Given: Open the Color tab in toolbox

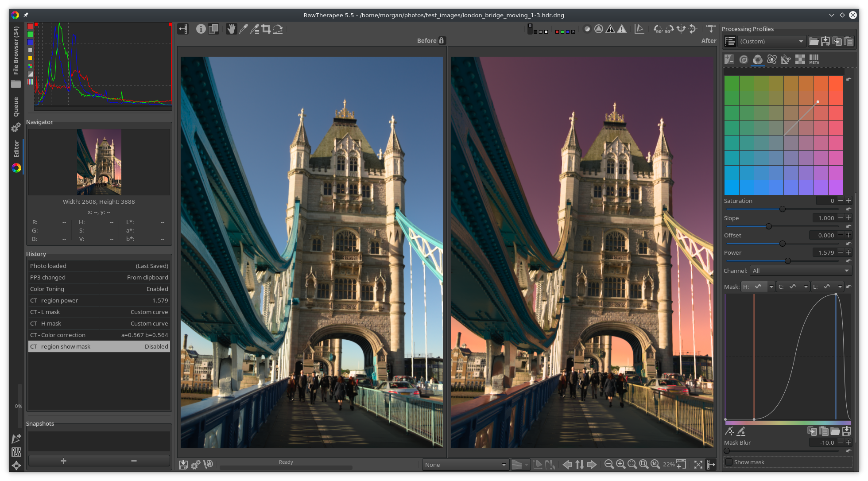Looking at the screenshot, I should click(757, 59).
